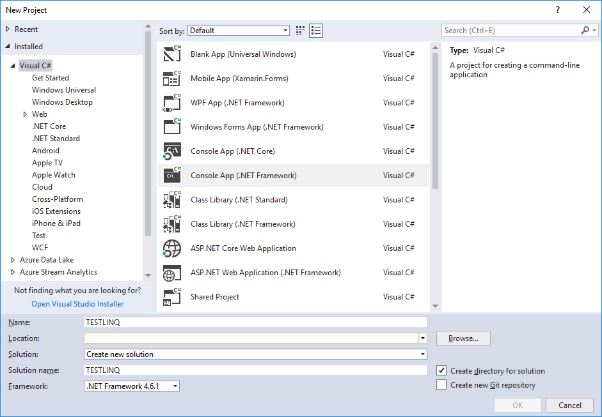Image resolution: width=602 pixels, height=417 pixels.
Task: Switch to small icons view
Action: [300, 30]
